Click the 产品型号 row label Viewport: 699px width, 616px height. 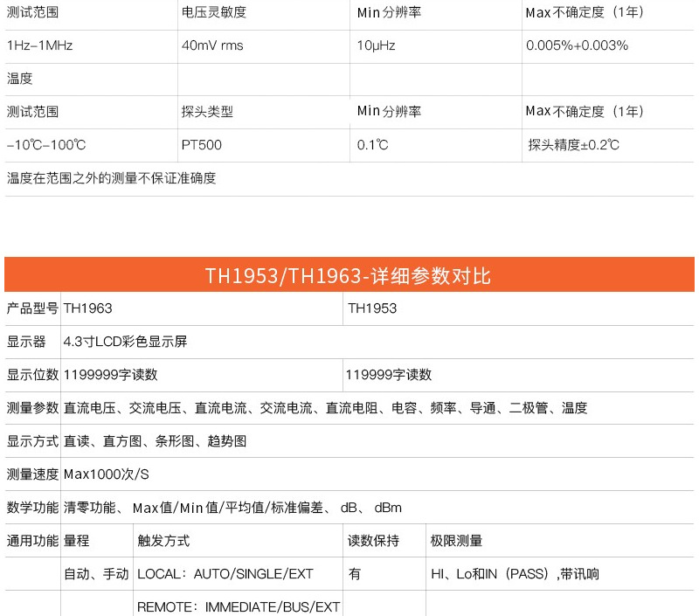click(32, 308)
